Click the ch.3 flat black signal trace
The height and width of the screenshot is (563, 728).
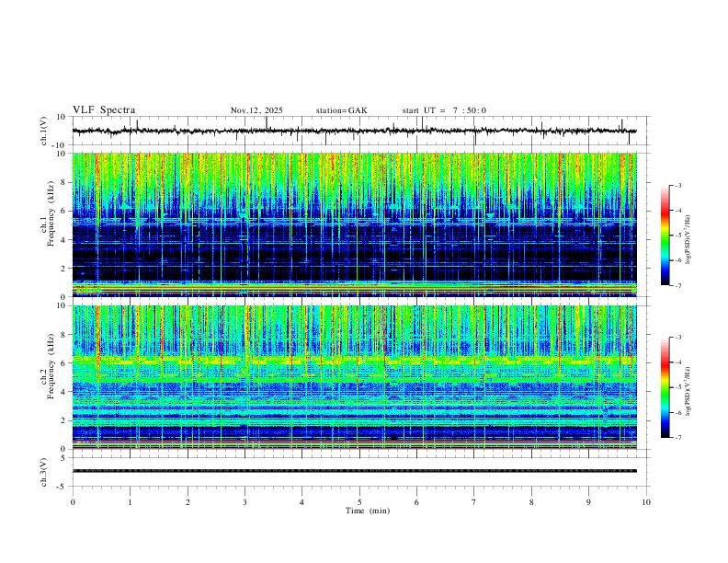click(354, 471)
